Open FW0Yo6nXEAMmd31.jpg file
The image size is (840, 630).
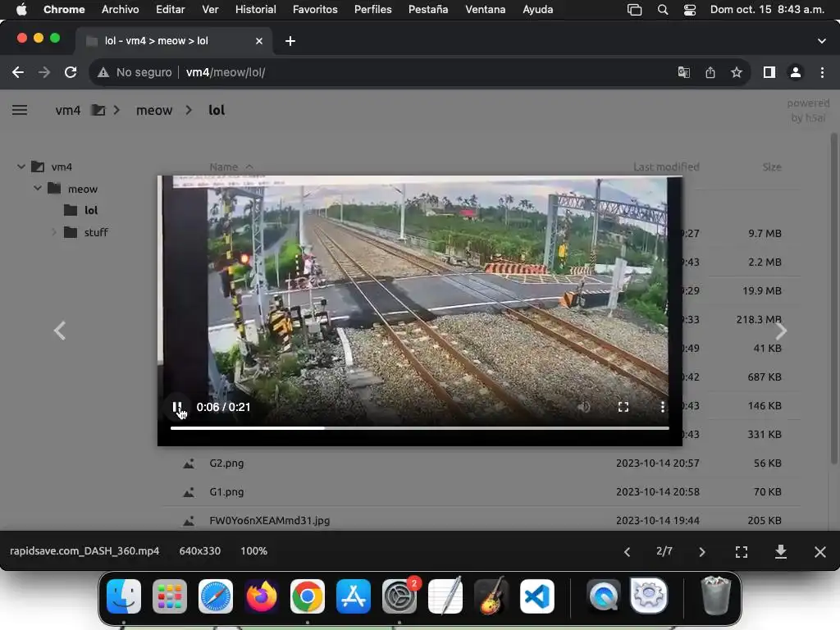(269, 520)
